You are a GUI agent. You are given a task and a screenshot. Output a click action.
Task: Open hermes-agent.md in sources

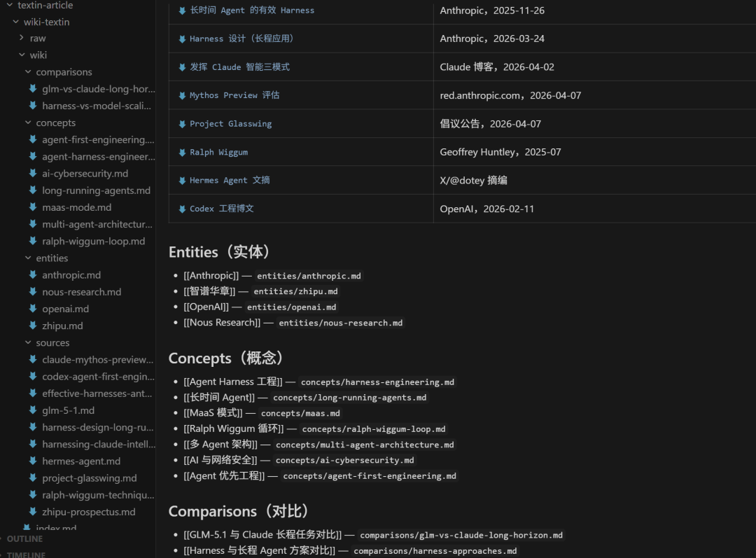coord(81,461)
